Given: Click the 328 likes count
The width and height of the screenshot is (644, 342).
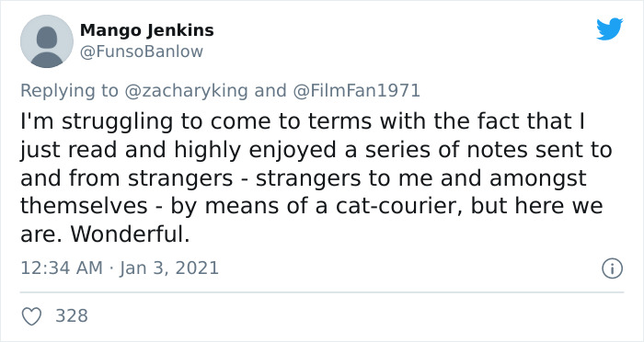Looking at the screenshot, I should (x=72, y=315).
